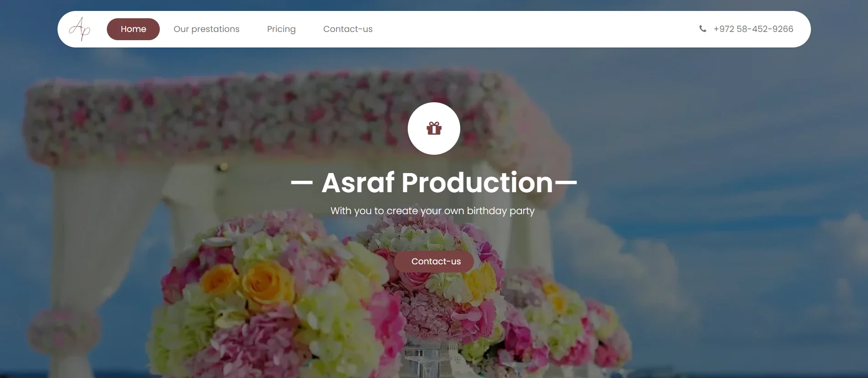Go to the Pricing section
The width and height of the screenshot is (868, 378).
point(281,29)
